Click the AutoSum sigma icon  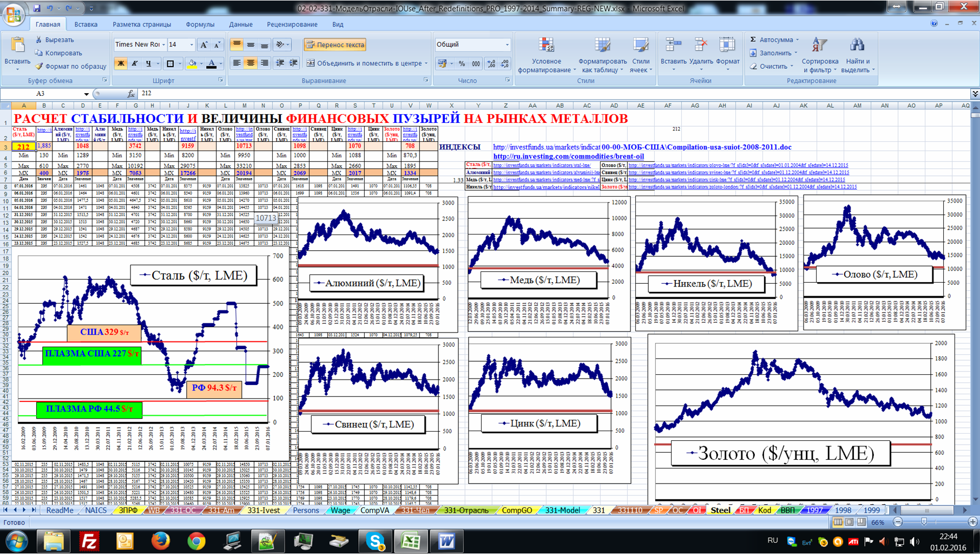753,40
